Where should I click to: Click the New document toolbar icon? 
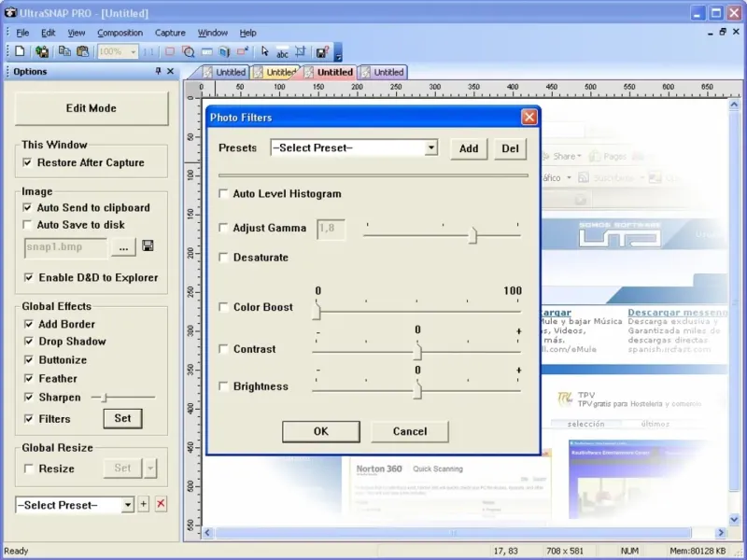[x=20, y=52]
